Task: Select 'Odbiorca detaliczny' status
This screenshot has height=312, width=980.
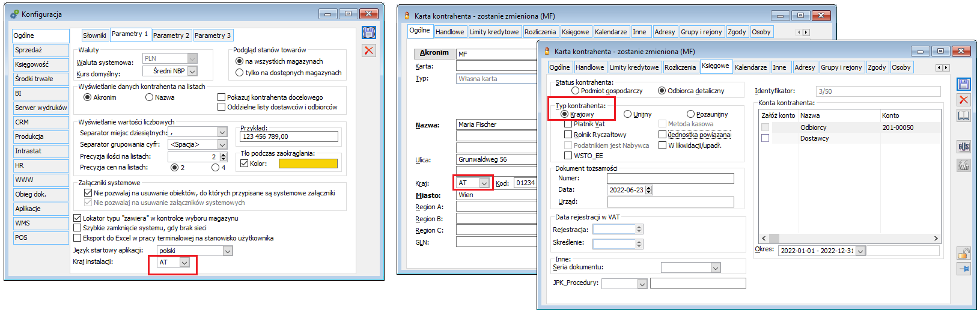Action: point(662,91)
